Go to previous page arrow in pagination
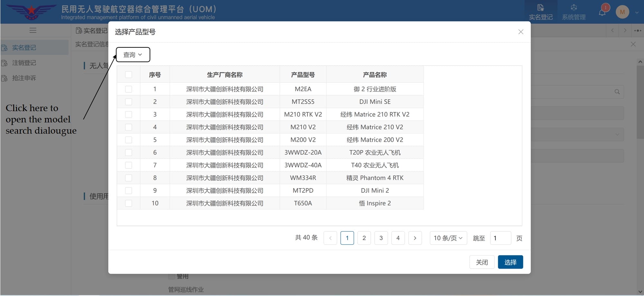Image resolution: width=644 pixels, height=296 pixels. [x=330, y=238]
